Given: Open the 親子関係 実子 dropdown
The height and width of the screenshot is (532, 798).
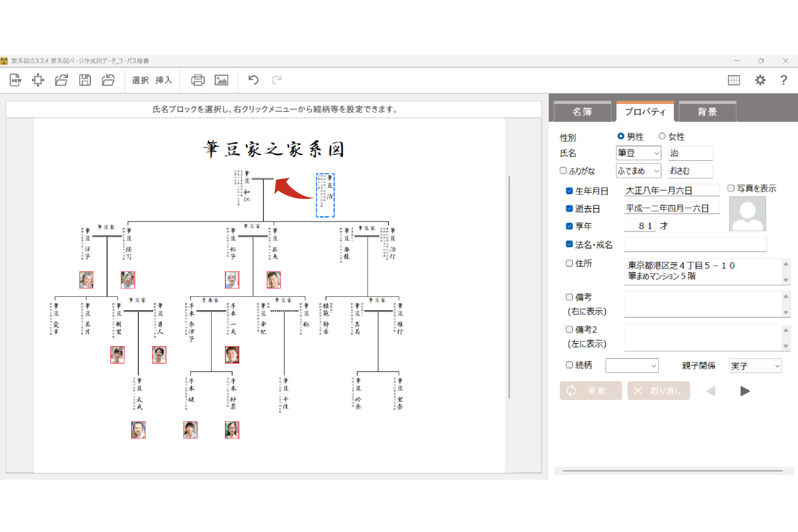Looking at the screenshot, I should (x=777, y=366).
